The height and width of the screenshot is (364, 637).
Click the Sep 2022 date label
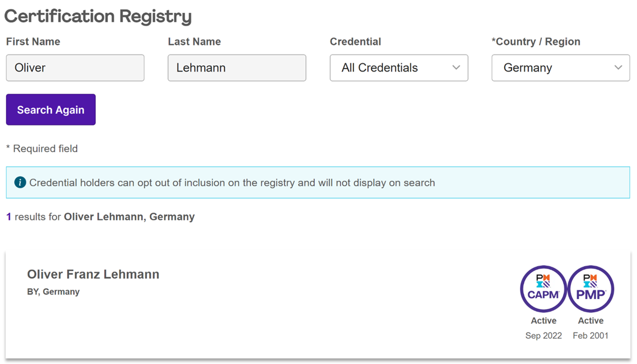click(543, 336)
